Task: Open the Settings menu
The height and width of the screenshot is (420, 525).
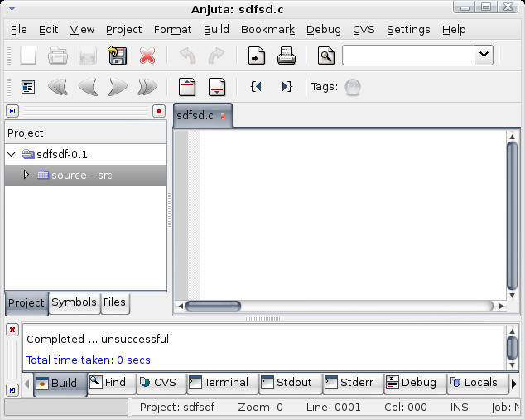Action: (x=408, y=30)
